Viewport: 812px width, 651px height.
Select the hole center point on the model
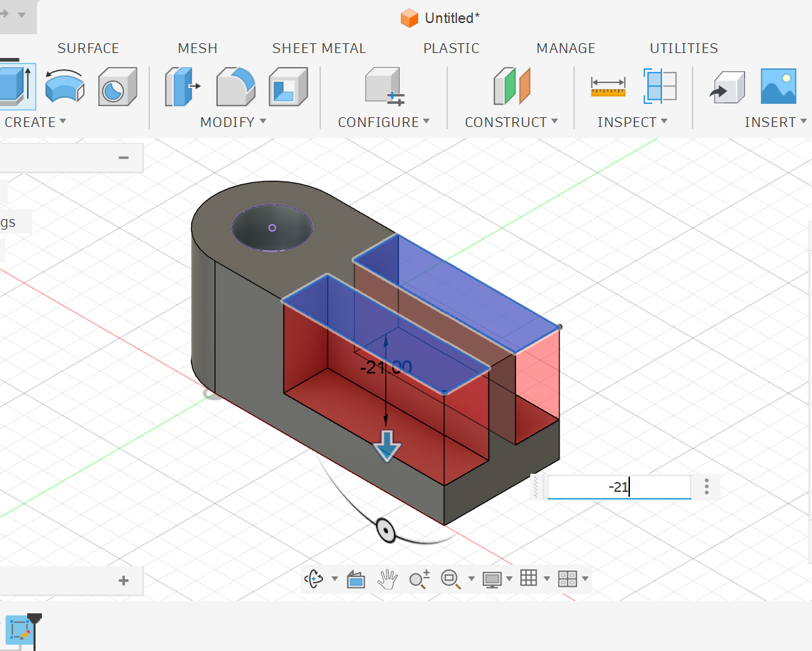pos(272,227)
